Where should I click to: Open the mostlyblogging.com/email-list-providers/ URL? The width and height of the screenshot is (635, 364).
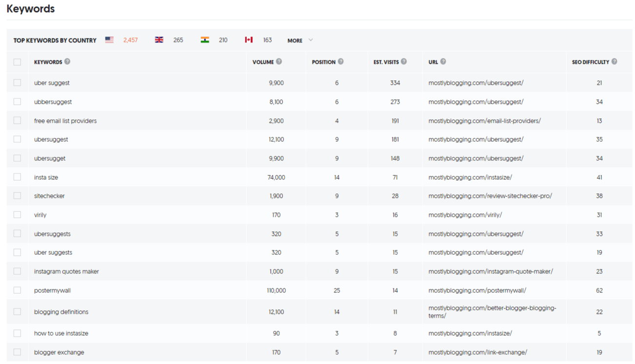pyautogui.click(x=484, y=121)
